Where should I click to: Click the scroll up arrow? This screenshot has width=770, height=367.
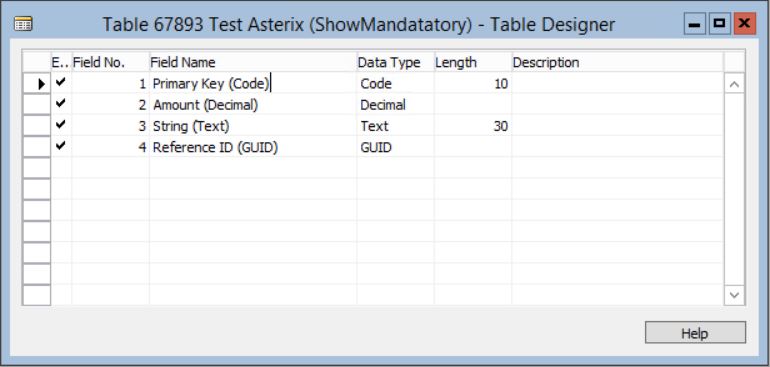tap(734, 85)
